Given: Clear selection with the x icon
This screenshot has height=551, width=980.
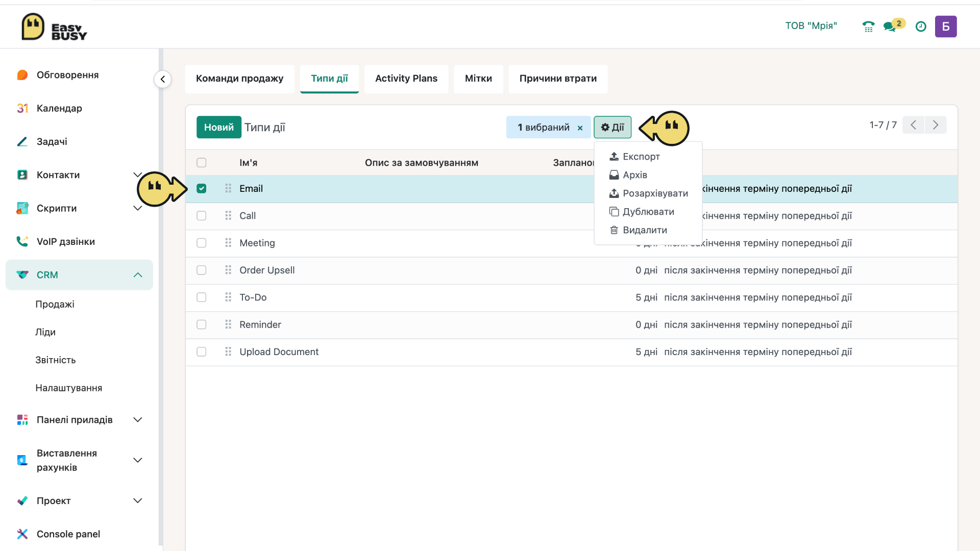Looking at the screenshot, I should (x=580, y=128).
